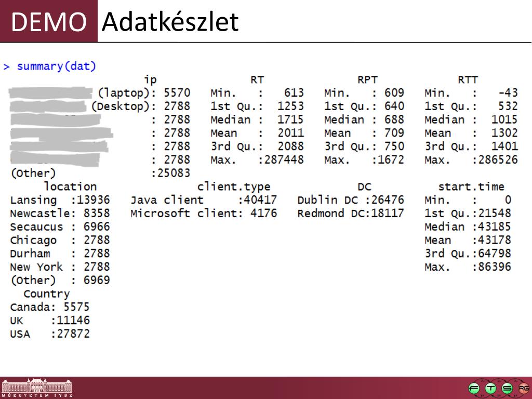Select RT minimum value 613
Screen dimensions: 532x399
click(294, 93)
